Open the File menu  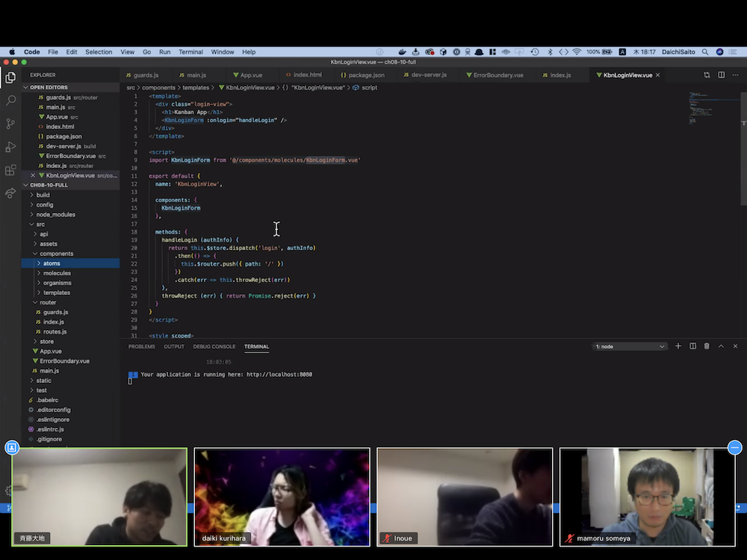point(53,52)
